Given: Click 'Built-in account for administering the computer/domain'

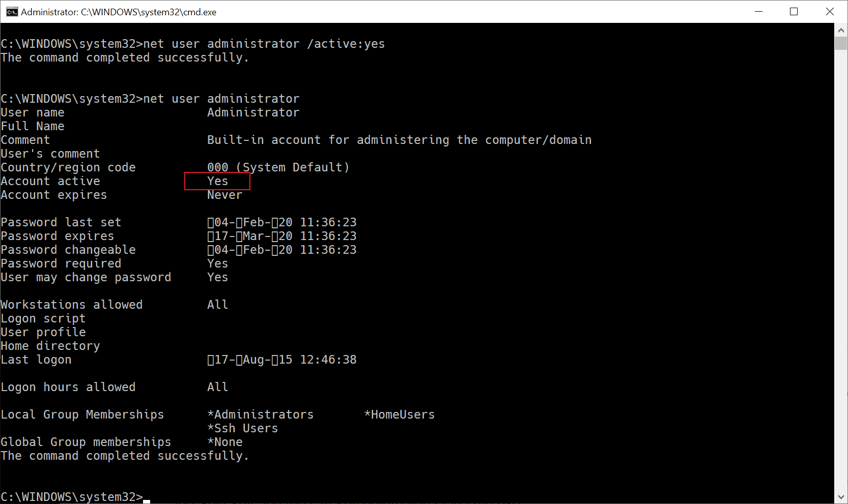Looking at the screenshot, I should 400,140.
